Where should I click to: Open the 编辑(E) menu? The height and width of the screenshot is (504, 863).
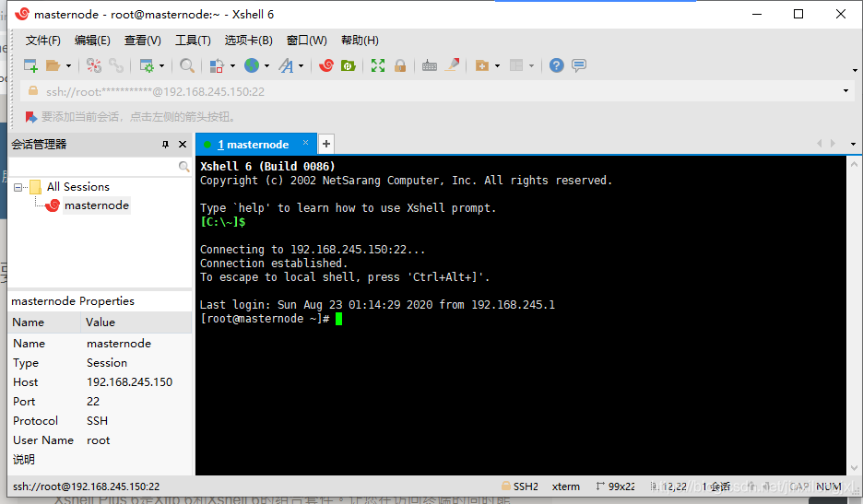92,41
